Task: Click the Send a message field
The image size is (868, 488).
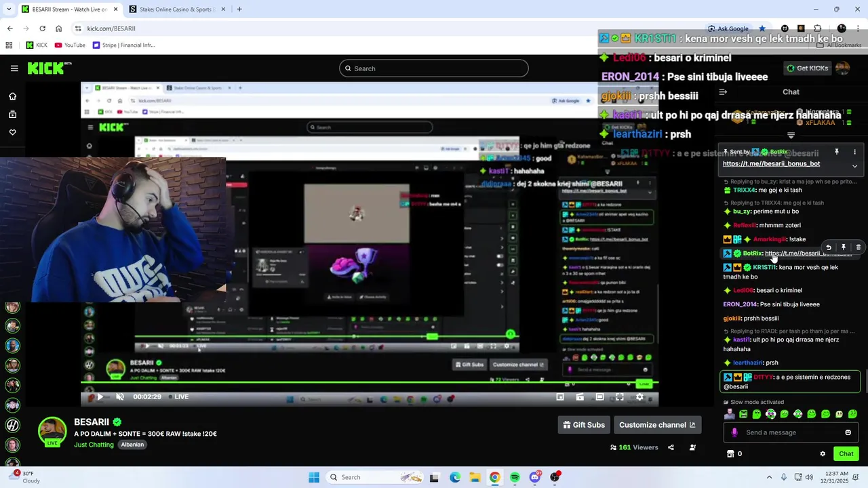Action: [x=790, y=432]
